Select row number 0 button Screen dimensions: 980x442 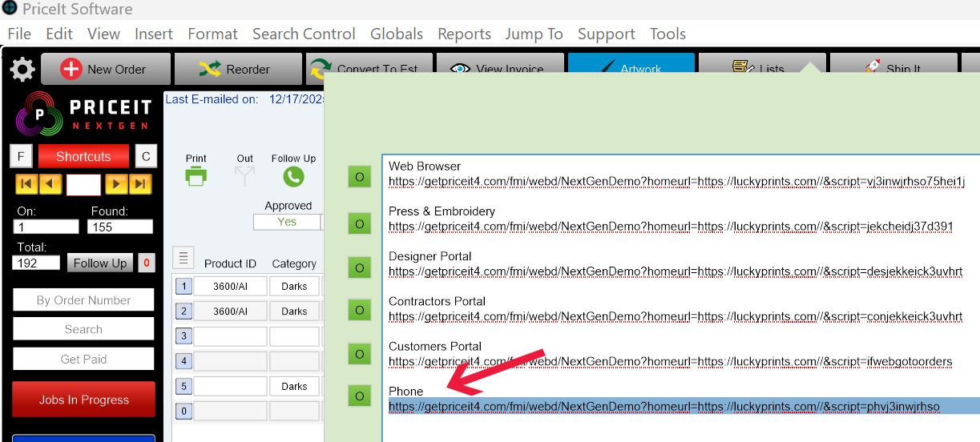pos(183,412)
